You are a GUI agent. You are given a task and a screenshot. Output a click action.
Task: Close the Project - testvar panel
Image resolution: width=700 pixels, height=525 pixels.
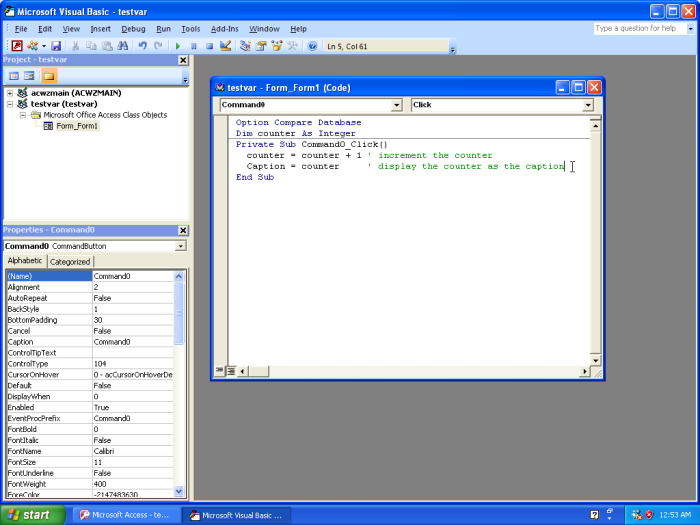[183, 60]
